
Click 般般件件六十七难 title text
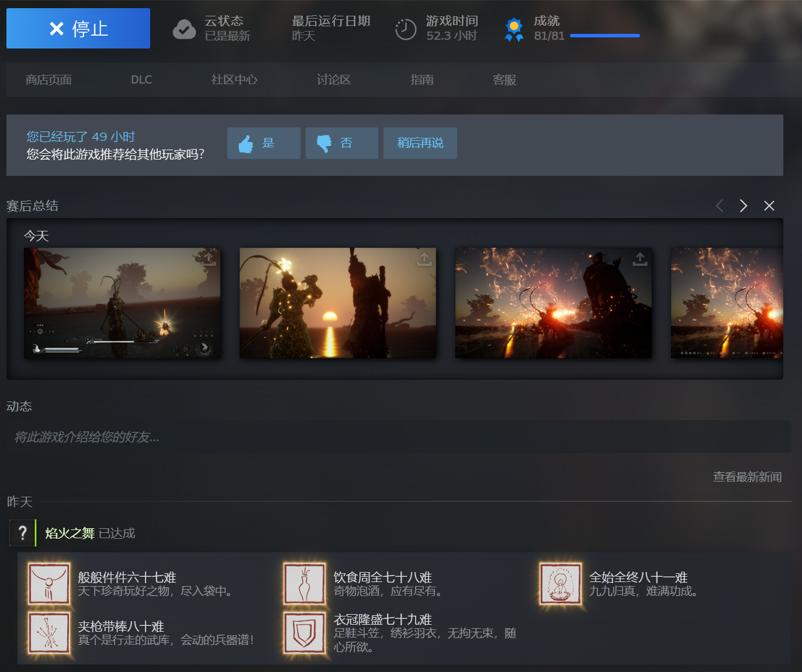127,577
